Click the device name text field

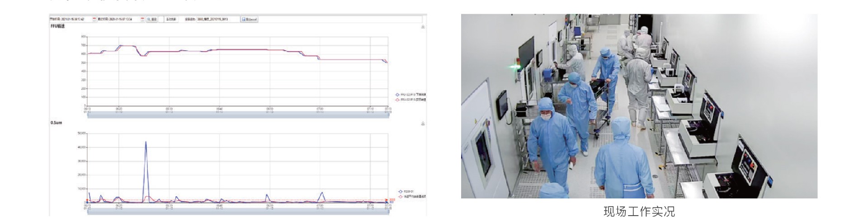[x=212, y=19]
